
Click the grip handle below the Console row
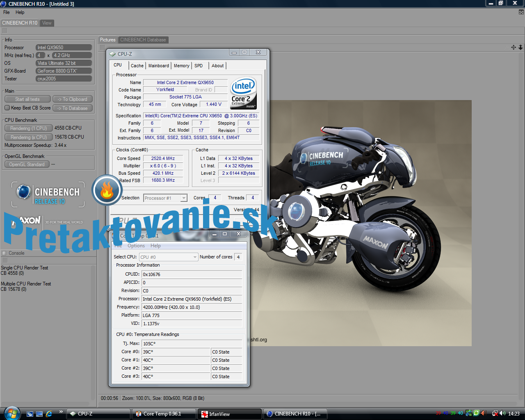(x=5, y=260)
